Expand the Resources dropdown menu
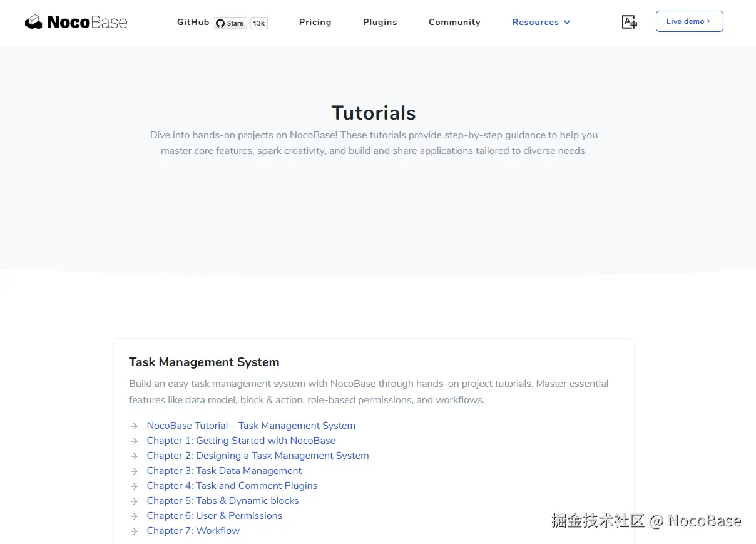The height and width of the screenshot is (544, 756). [541, 22]
